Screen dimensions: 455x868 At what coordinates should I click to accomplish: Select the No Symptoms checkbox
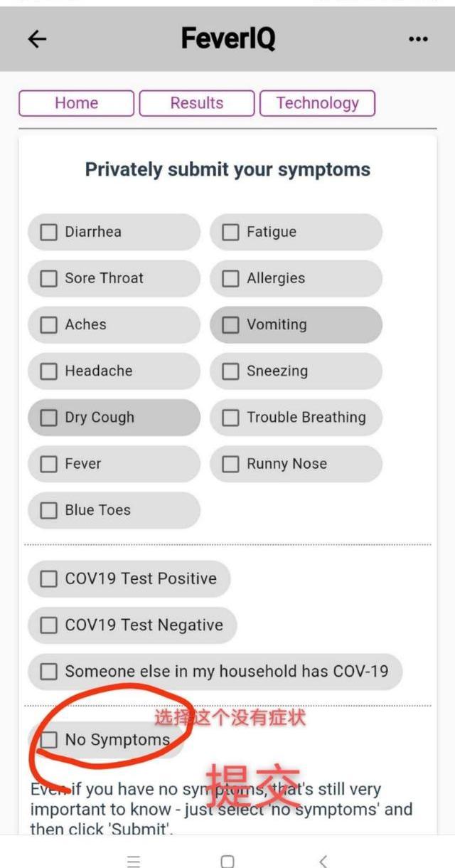click(x=48, y=740)
